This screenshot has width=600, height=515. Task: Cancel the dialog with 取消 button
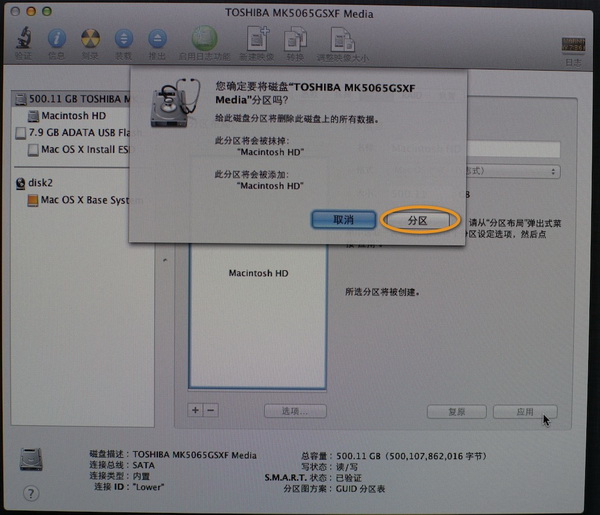pos(343,220)
